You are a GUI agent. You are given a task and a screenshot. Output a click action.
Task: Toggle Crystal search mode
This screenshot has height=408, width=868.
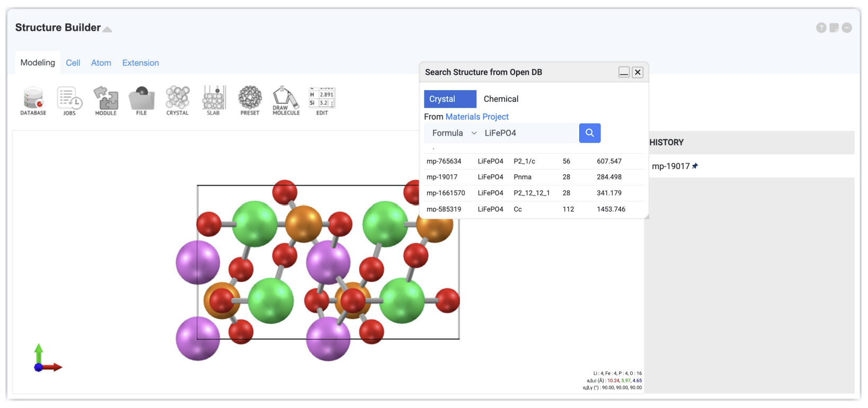click(x=450, y=99)
